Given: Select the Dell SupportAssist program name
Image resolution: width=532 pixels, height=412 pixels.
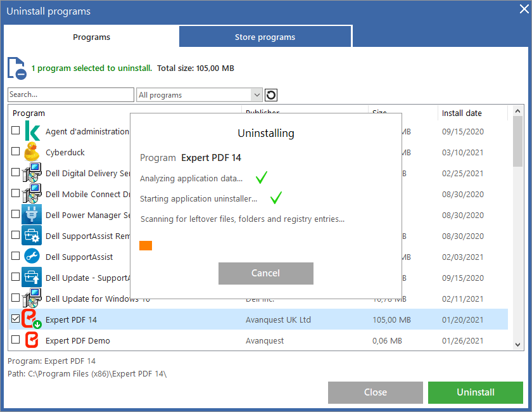Looking at the screenshot, I should pyautogui.click(x=79, y=257).
